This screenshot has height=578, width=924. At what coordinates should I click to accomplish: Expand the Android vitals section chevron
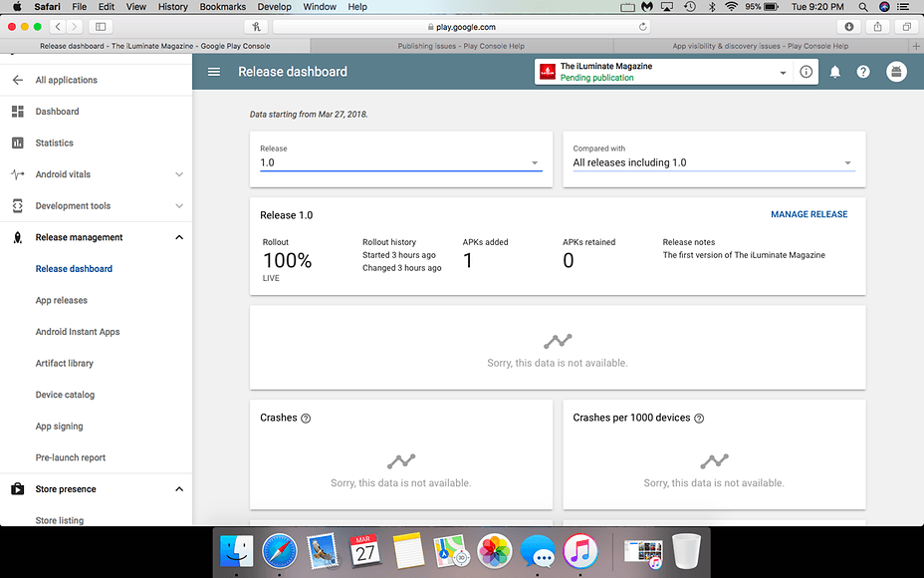point(179,174)
